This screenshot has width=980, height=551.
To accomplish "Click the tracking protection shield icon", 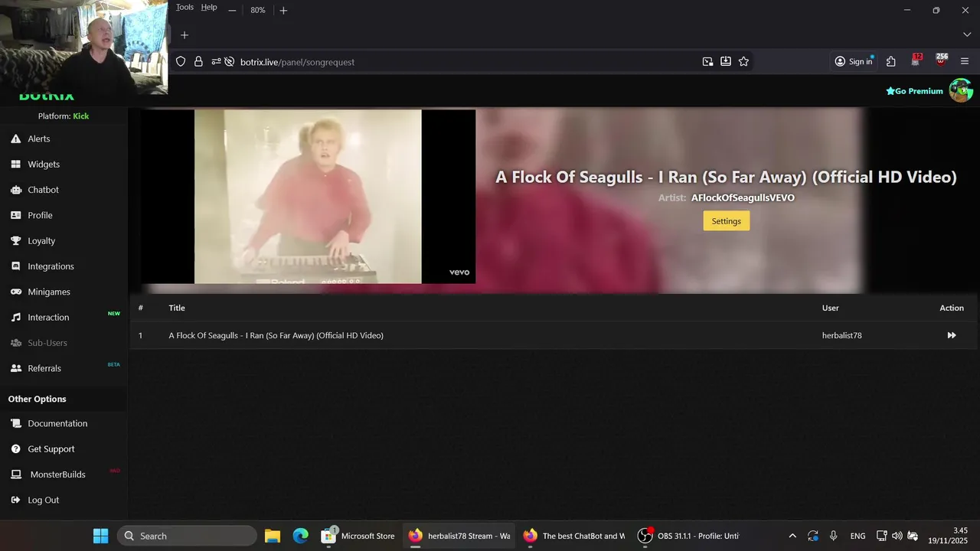I will tap(181, 62).
